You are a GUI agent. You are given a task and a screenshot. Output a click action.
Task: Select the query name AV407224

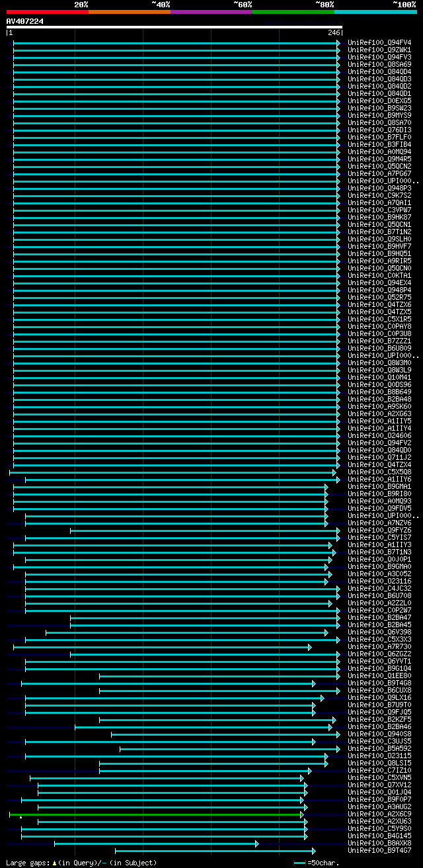click(25, 21)
